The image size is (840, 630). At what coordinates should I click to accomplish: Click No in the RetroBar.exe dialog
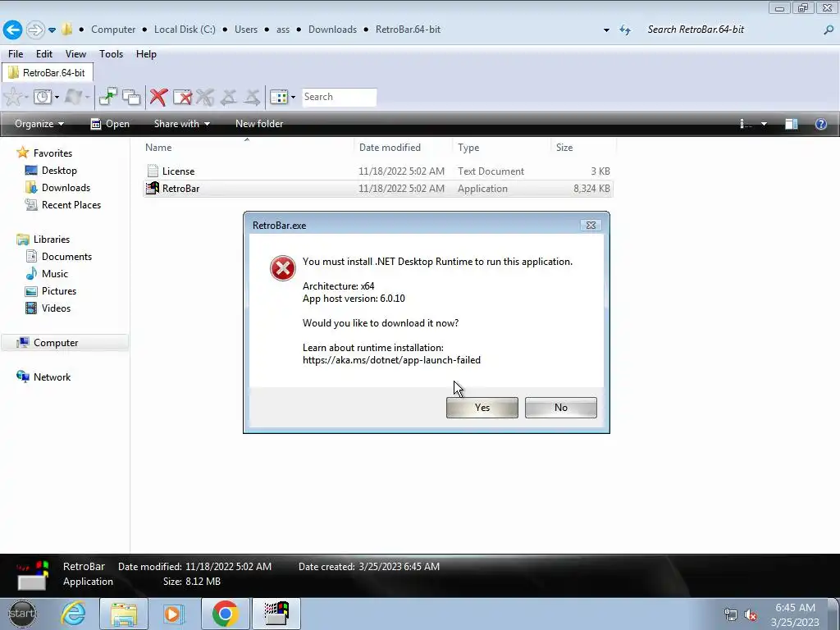(x=561, y=408)
